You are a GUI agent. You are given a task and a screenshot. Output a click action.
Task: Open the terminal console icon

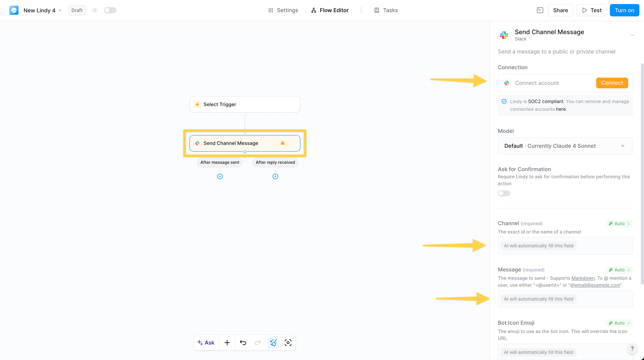pyautogui.click(x=540, y=10)
